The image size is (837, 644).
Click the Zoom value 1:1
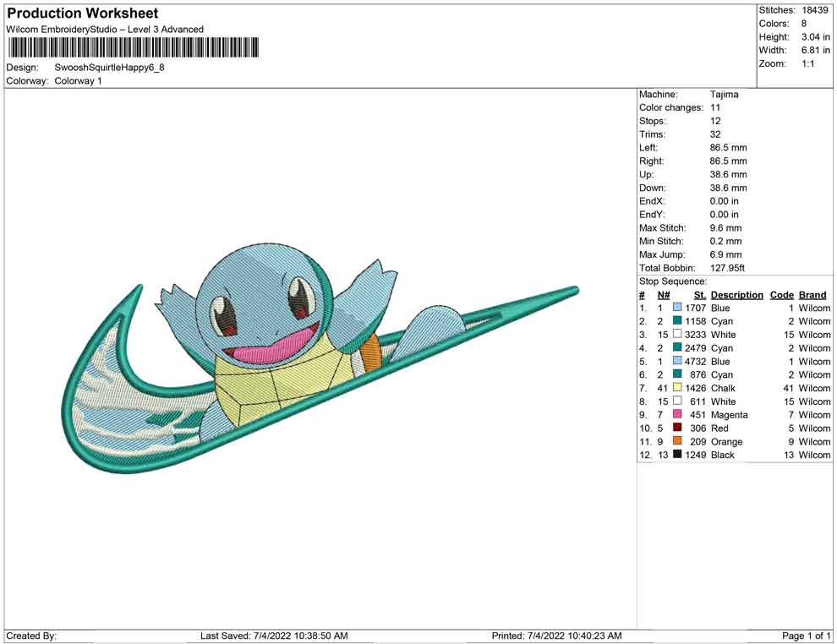(807, 63)
